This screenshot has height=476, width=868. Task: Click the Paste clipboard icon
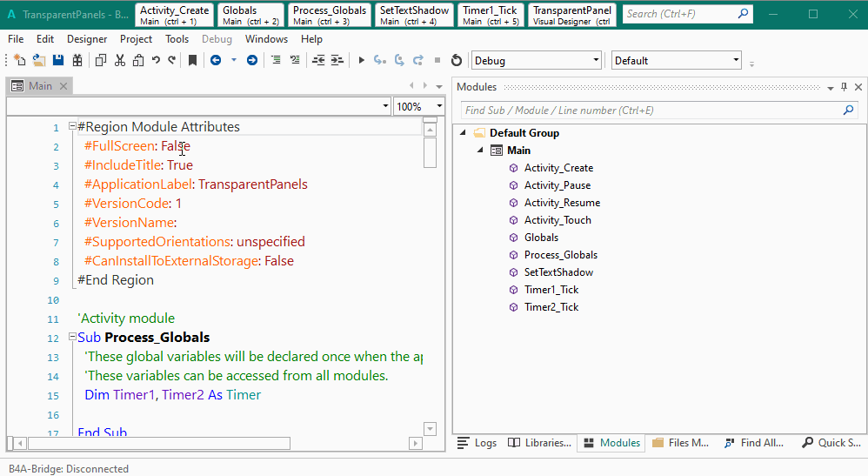pyautogui.click(x=138, y=60)
